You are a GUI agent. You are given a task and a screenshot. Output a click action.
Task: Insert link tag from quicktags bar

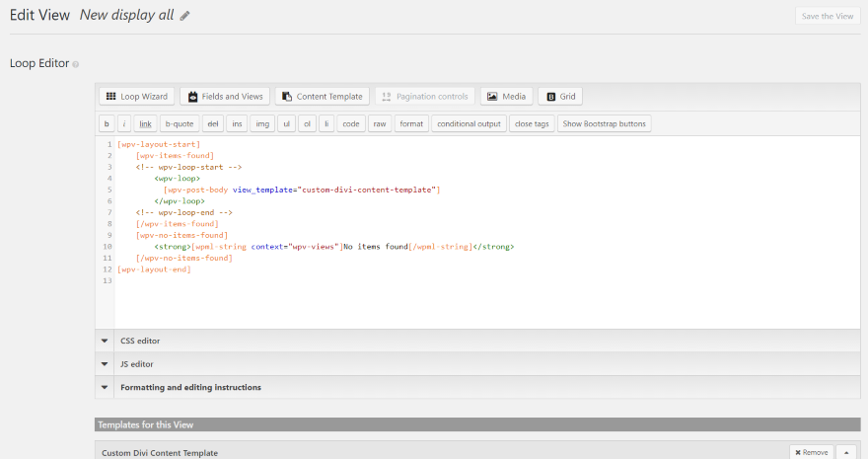pyautogui.click(x=145, y=124)
